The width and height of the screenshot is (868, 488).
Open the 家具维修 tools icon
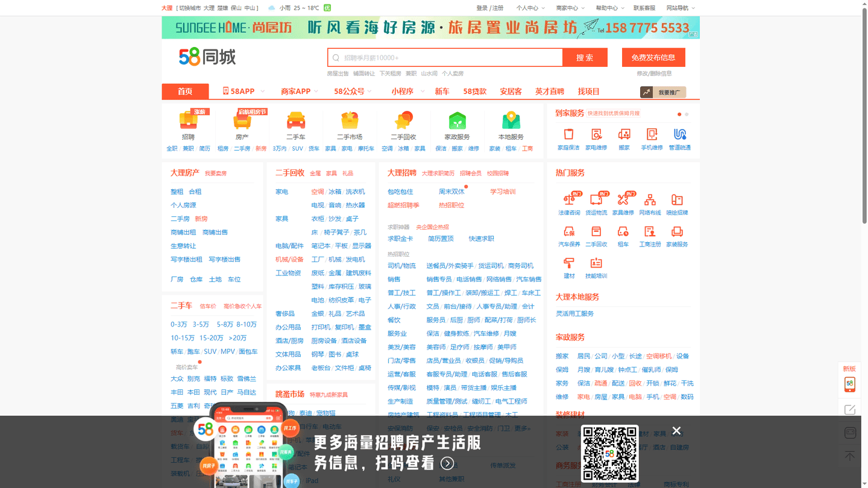click(x=623, y=199)
